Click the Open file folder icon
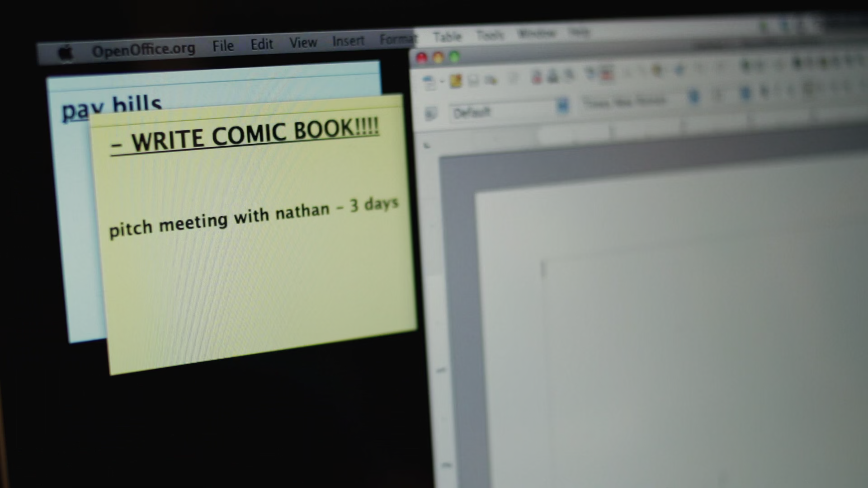This screenshot has height=488, width=868. point(456,81)
